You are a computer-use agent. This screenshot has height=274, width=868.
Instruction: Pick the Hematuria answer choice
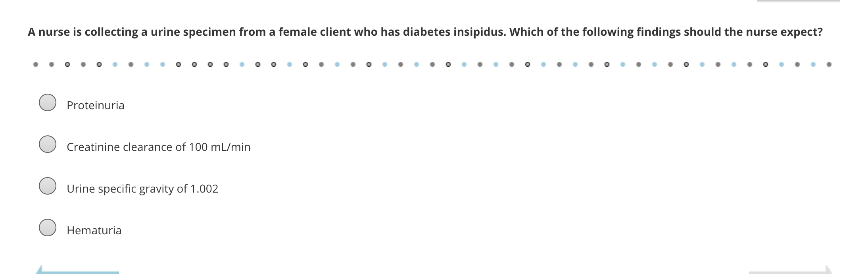(48, 229)
